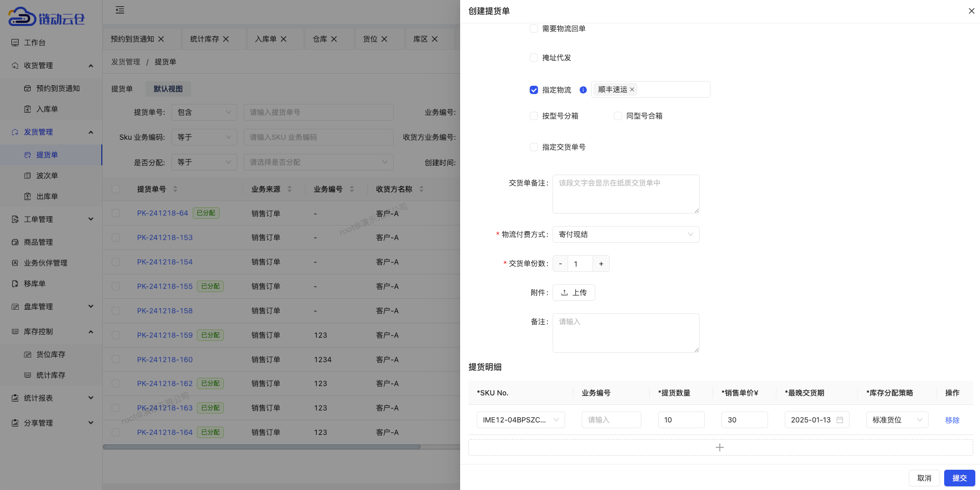This screenshot has width=980, height=490.
Task: Click 提交 to submit the order
Action: tap(959, 478)
